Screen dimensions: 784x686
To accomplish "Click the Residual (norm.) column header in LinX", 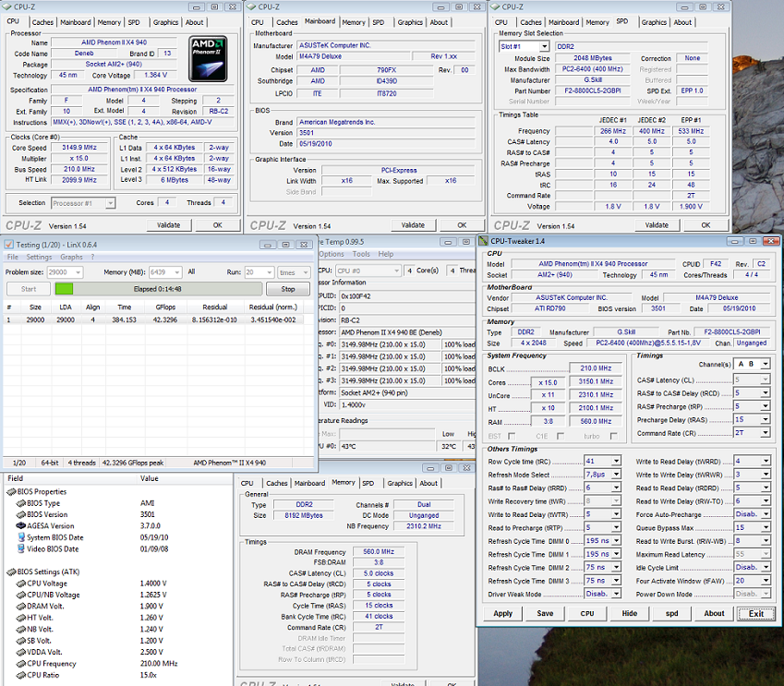I will tap(273, 307).
